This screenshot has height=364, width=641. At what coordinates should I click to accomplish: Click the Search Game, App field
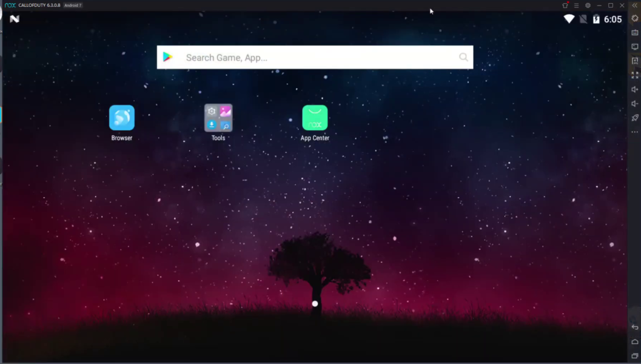[x=315, y=57]
